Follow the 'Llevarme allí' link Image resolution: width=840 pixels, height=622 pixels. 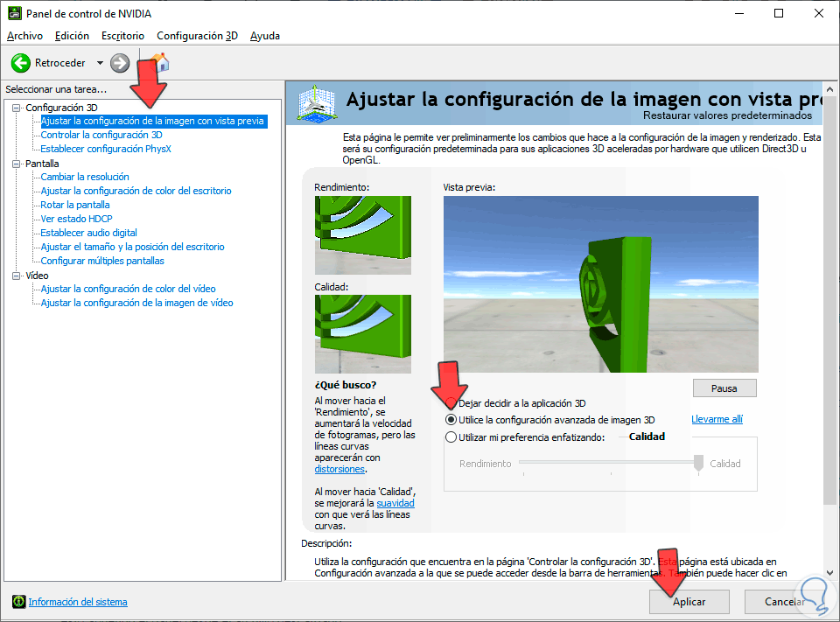pos(717,419)
